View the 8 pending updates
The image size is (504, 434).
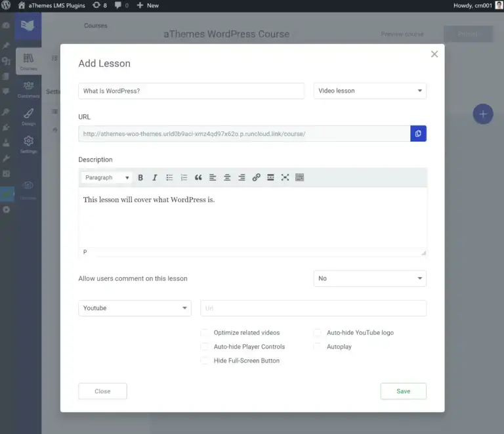click(100, 5)
